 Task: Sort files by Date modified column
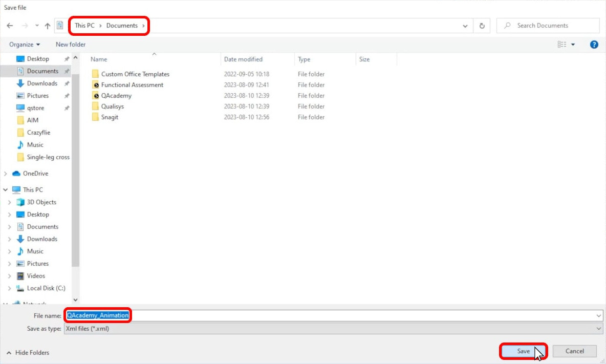point(243,59)
